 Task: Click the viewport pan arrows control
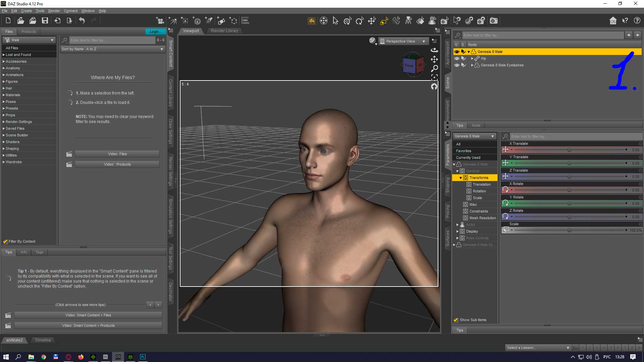point(434,59)
